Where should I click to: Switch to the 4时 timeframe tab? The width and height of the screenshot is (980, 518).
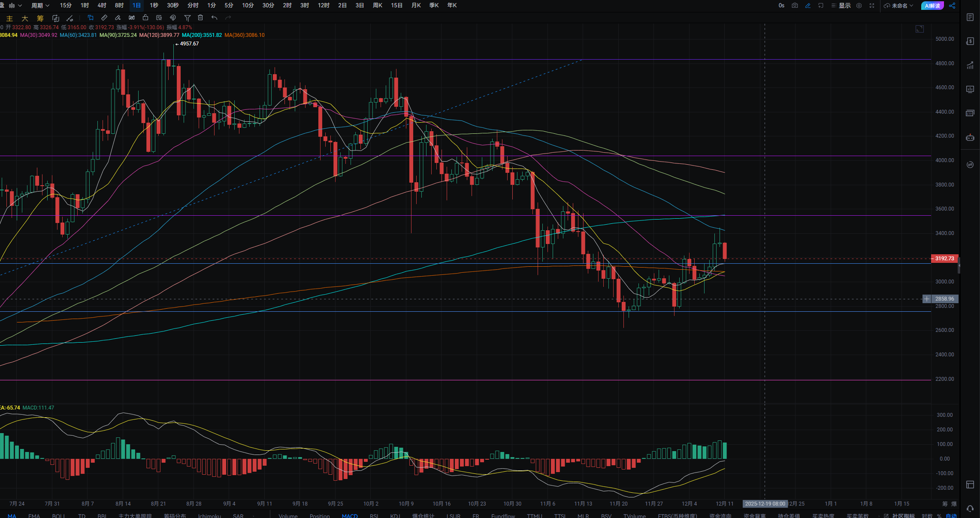point(102,6)
